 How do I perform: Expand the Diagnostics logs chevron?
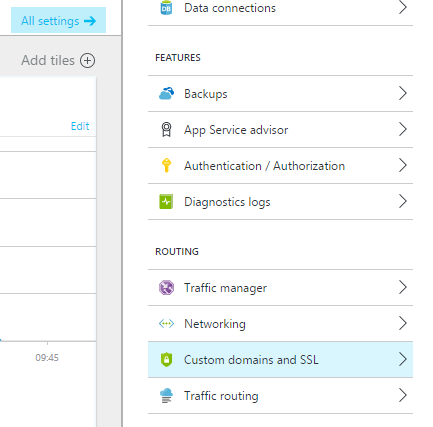[x=403, y=201]
